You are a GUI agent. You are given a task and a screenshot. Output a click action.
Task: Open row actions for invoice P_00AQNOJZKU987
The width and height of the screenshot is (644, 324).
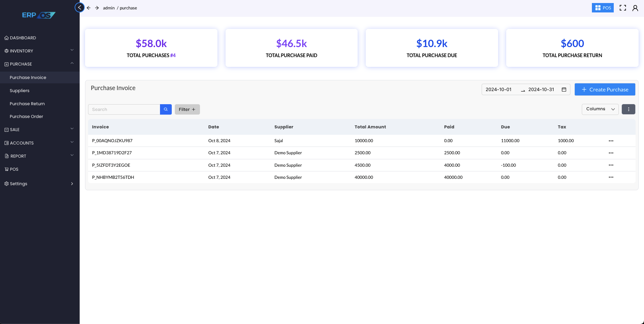click(611, 141)
